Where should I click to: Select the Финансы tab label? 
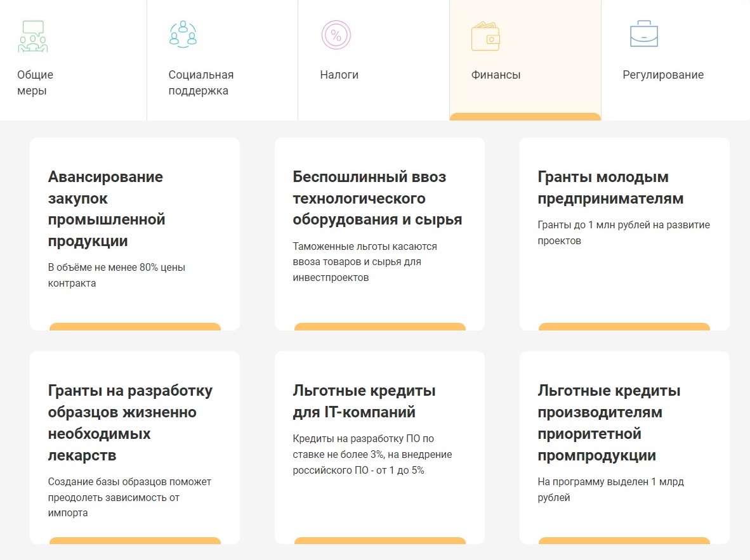tap(496, 75)
